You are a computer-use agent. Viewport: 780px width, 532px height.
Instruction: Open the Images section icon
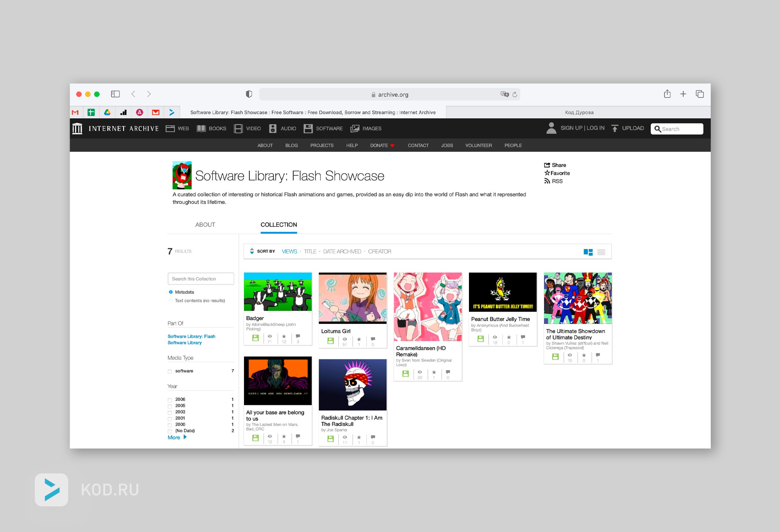[x=355, y=129]
